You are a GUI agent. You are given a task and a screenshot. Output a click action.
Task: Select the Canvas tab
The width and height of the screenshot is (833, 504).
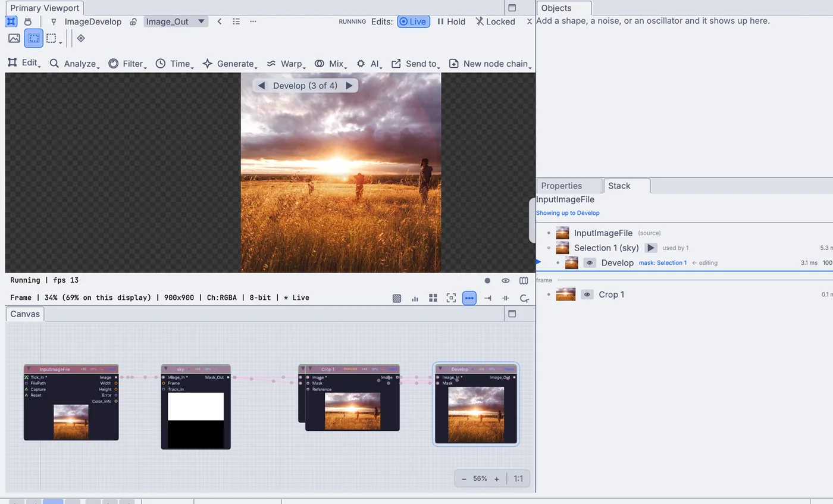tap(25, 314)
